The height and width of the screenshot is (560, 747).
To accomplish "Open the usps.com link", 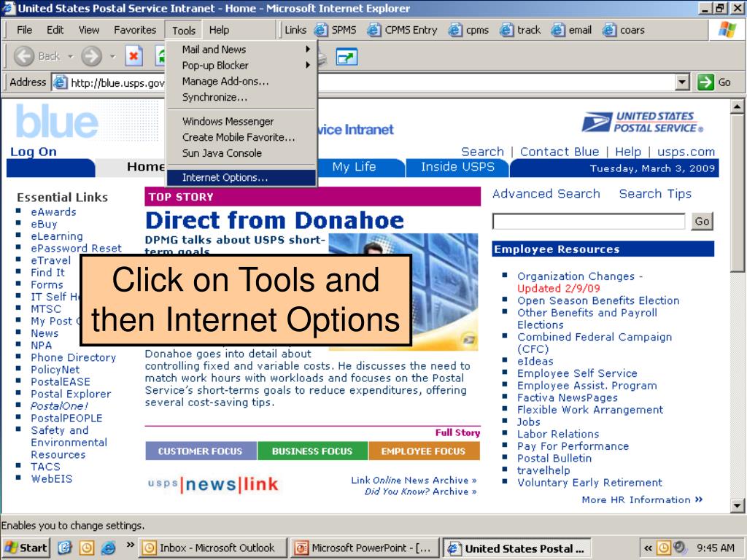I will pyautogui.click(x=686, y=152).
